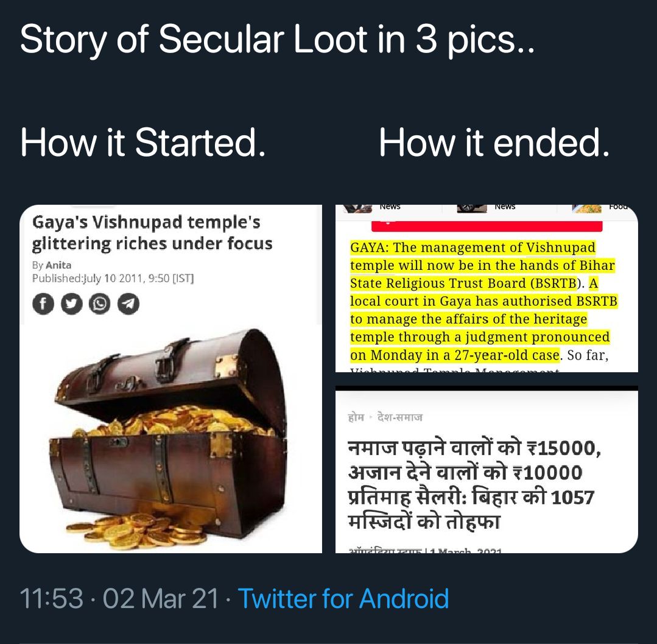This screenshot has width=657, height=644.
Task: Open the Hindi headline about ₹15000 salary
Action: 474,485
